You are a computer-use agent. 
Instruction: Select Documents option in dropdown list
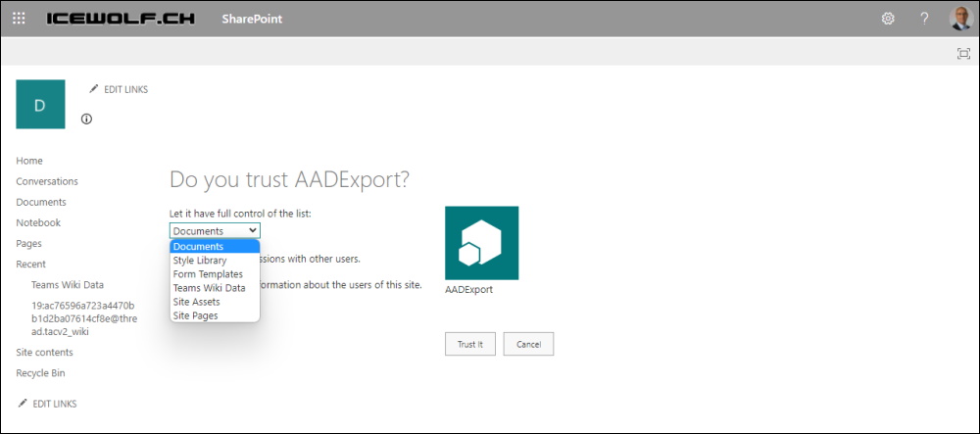(x=215, y=247)
